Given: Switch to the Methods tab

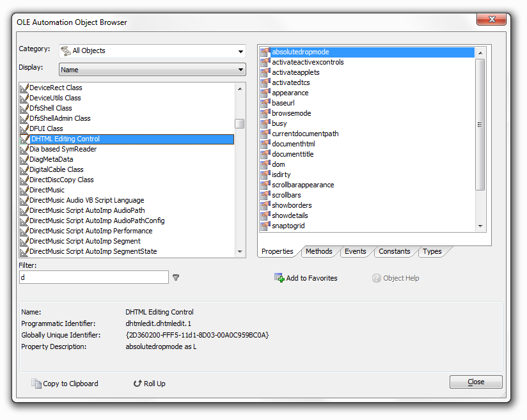Looking at the screenshot, I should pyautogui.click(x=319, y=251).
